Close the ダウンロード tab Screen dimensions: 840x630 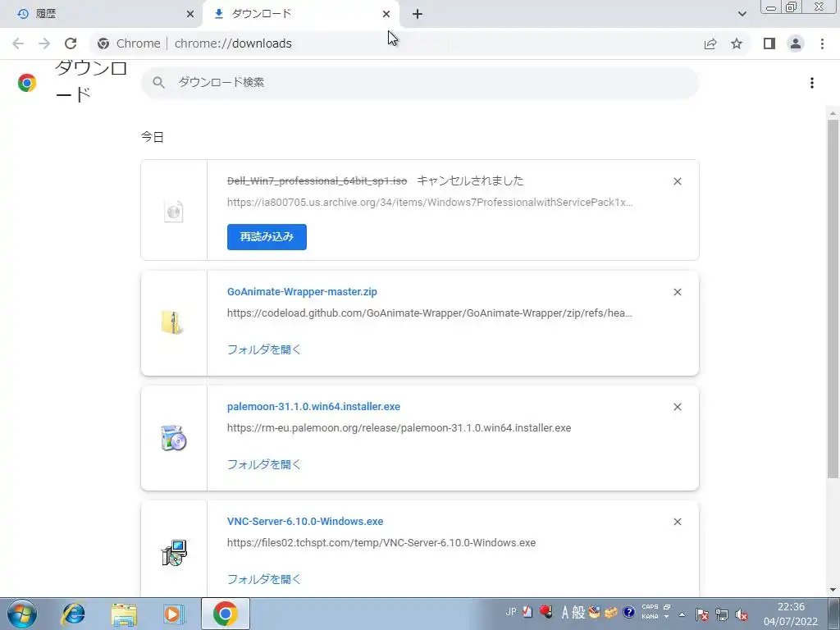[x=386, y=14]
